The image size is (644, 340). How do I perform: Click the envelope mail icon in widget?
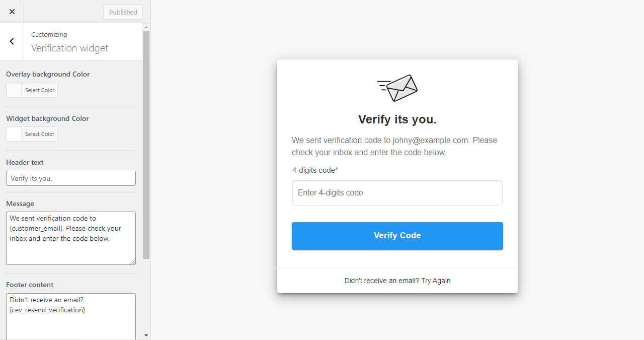pos(397,88)
